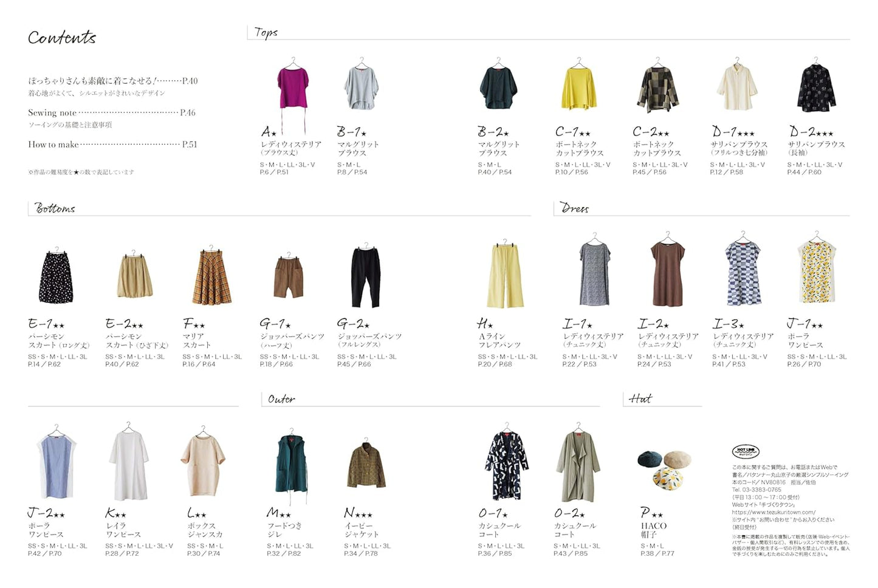Select the Dress section heading
Screen dimensions: 878x588
pos(574,208)
